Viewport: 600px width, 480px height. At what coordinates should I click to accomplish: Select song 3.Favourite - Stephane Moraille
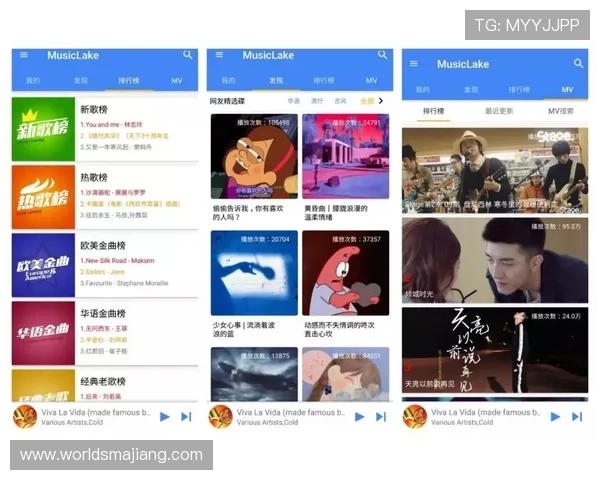click(x=124, y=283)
